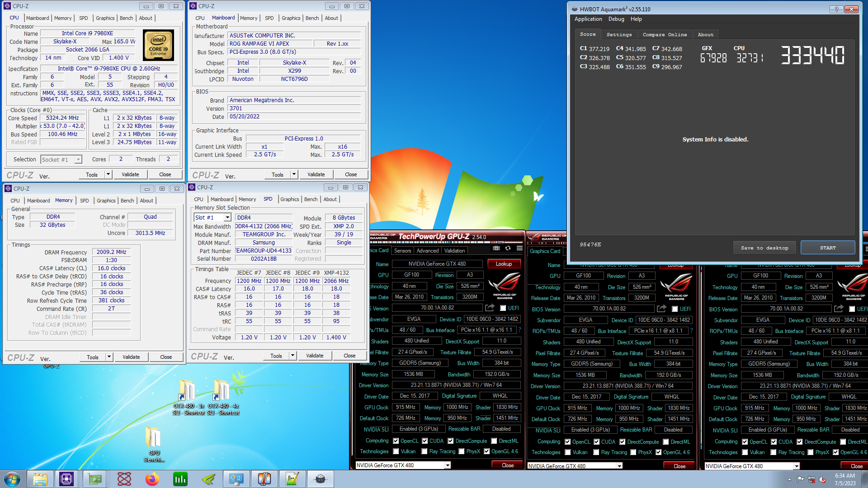Image resolution: width=868 pixels, height=488 pixels.
Task: Toggle the OpenGL 4.6 checkbox in the leftmost GPU-Z window
Action: point(487,451)
